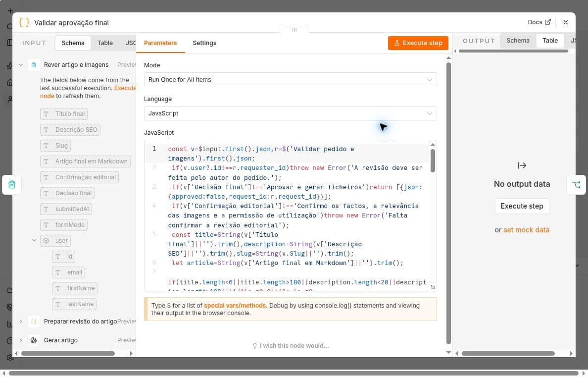The image size is (588, 377).
Task: Select the output Table tab
Action: [x=550, y=41]
